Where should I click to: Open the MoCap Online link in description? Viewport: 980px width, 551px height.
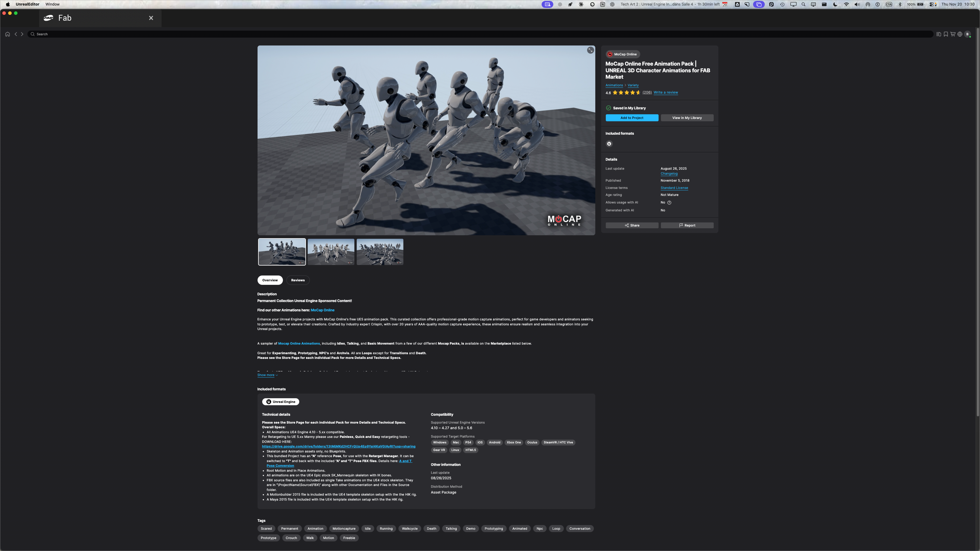coord(322,310)
